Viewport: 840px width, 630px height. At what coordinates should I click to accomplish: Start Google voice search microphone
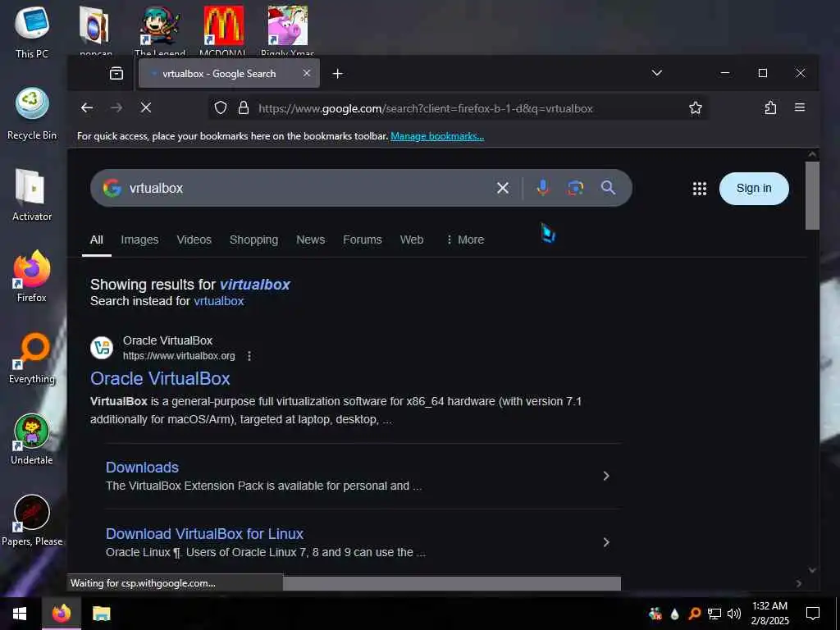pos(543,188)
